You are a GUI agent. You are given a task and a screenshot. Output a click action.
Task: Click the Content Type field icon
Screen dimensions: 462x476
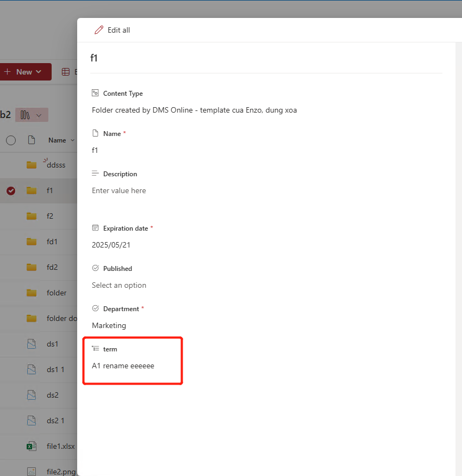tap(95, 93)
